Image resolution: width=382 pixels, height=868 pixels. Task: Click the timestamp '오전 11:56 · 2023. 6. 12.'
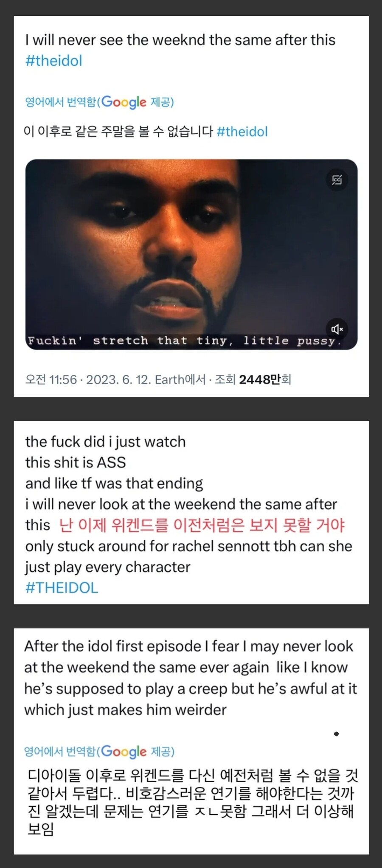point(88,379)
